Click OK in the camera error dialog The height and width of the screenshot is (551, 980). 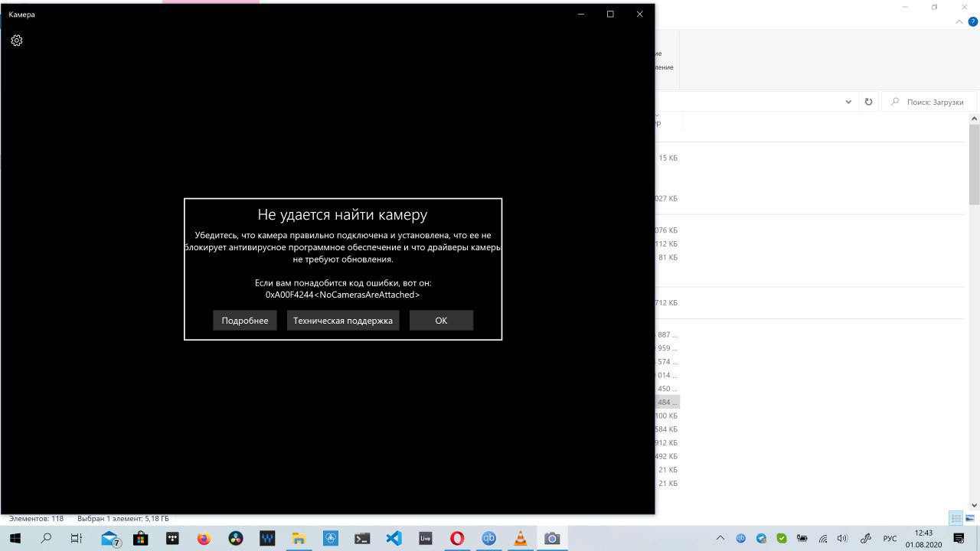tap(441, 321)
